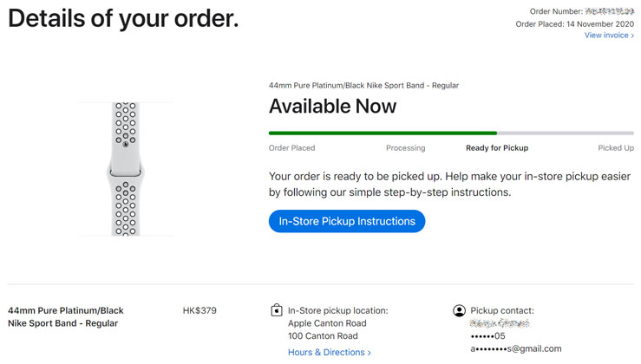The height and width of the screenshot is (364, 641).
Task: Click the Picked Up progress step
Action: pos(616,148)
